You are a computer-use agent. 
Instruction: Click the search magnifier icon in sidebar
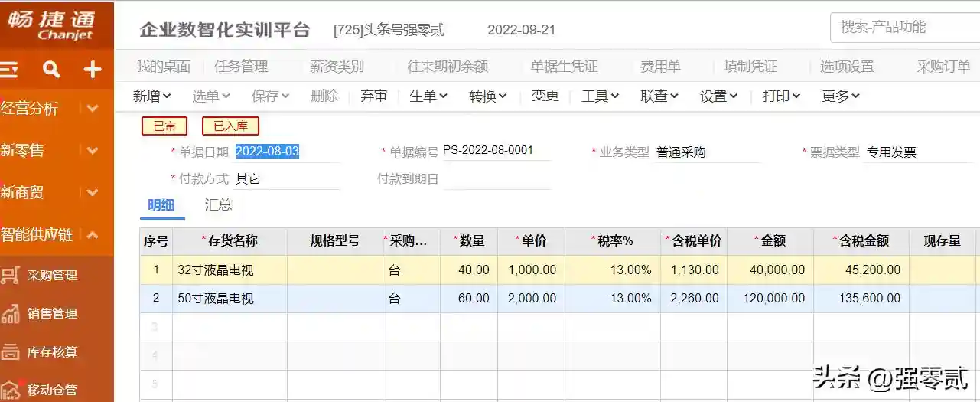51,70
